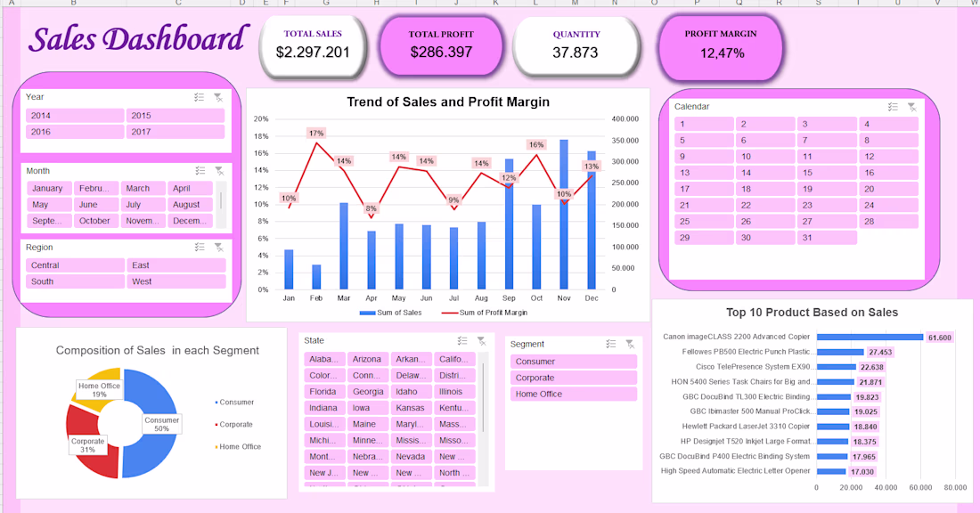Select January in Month slicer

pyautogui.click(x=49, y=188)
